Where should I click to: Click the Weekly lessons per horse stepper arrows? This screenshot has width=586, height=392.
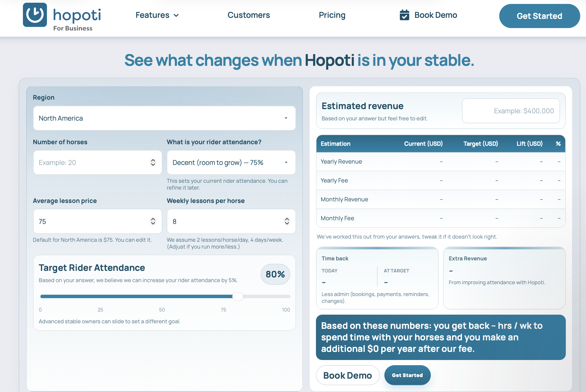tap(287, 221)
